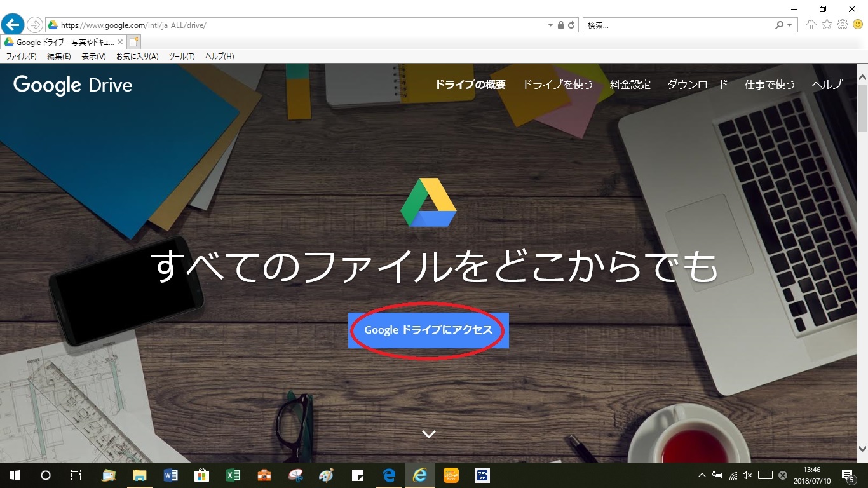Open the お気に入り(A) menu
Image resolution: width=868 pixels, height=488 pixels.
point(137,57)
